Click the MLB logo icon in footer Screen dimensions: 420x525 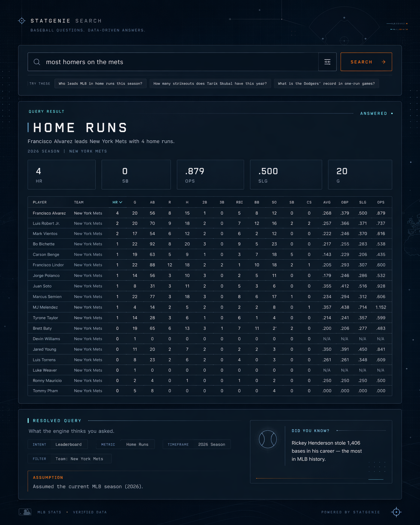click(25, 512)
